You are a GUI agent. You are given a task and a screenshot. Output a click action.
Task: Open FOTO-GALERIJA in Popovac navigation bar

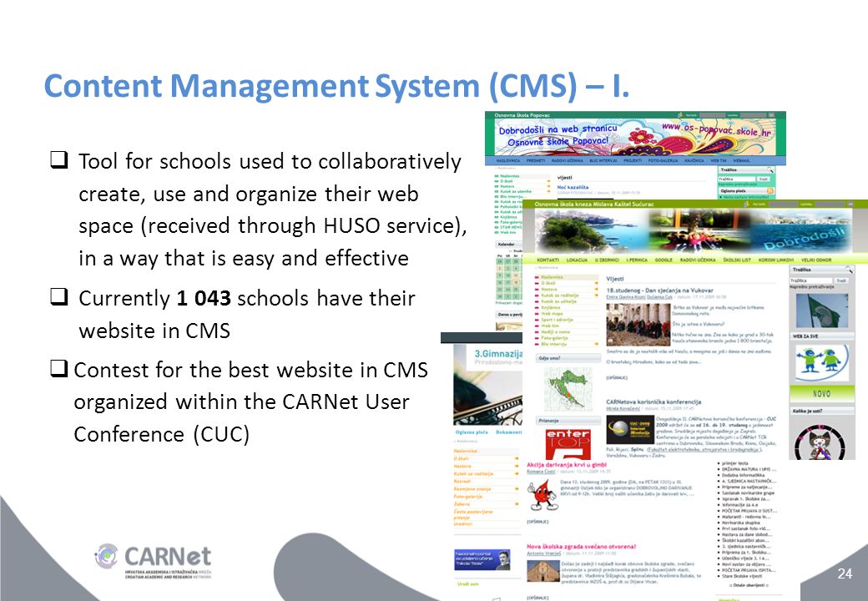point(664,160)
